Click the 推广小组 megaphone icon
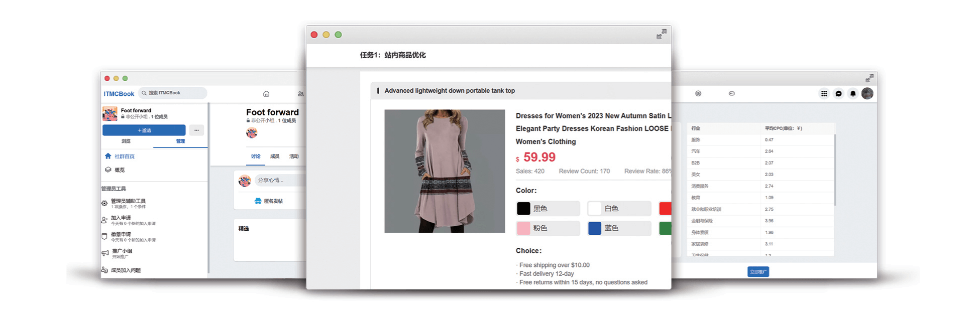This screenshot has height=318, width=980. pos(105,253)
